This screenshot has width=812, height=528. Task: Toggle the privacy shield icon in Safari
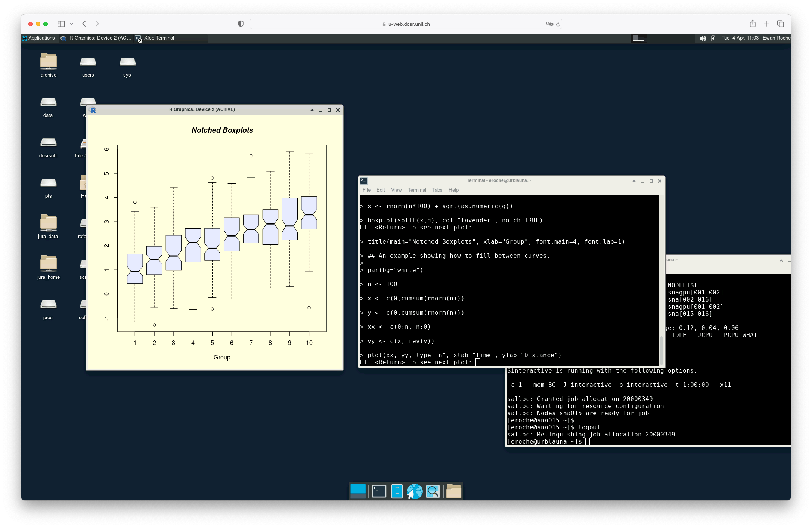(241, 24)
